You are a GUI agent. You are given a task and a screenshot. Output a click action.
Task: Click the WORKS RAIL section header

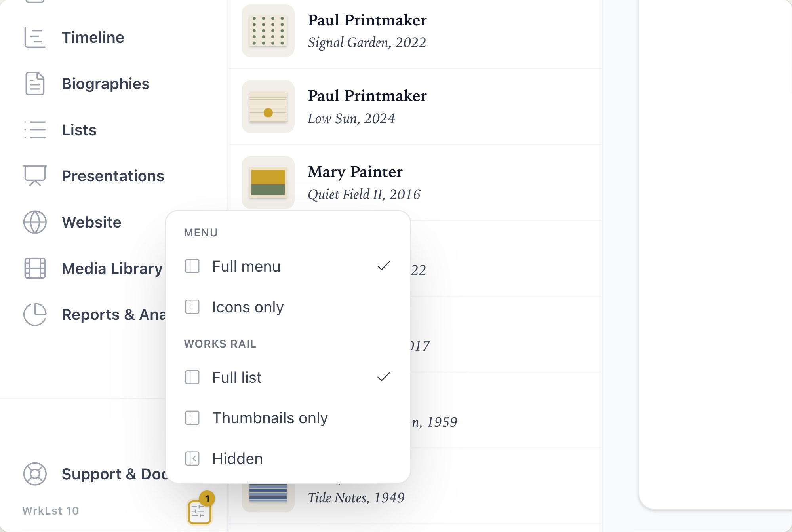click(x=220, y=344)
